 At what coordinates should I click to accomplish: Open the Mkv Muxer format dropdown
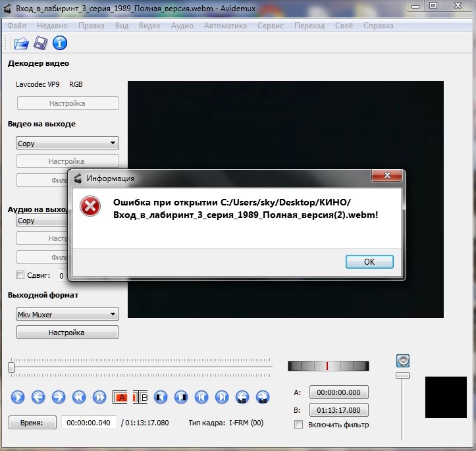tap(66, 315)
